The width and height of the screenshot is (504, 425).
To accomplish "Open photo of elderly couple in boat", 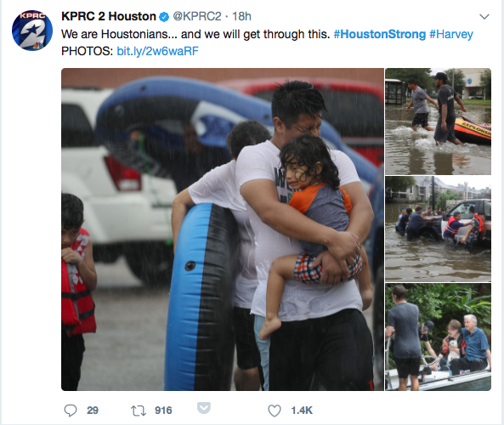I will point(438,337).
